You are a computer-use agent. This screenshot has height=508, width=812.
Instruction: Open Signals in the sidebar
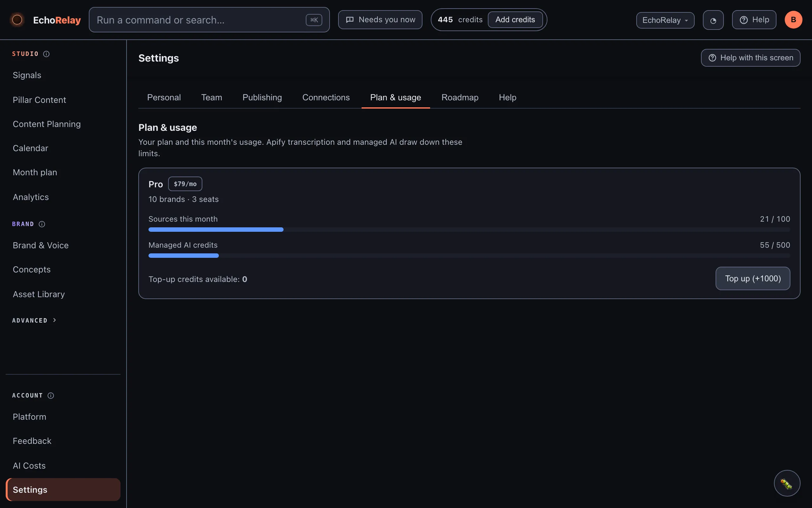63,75
